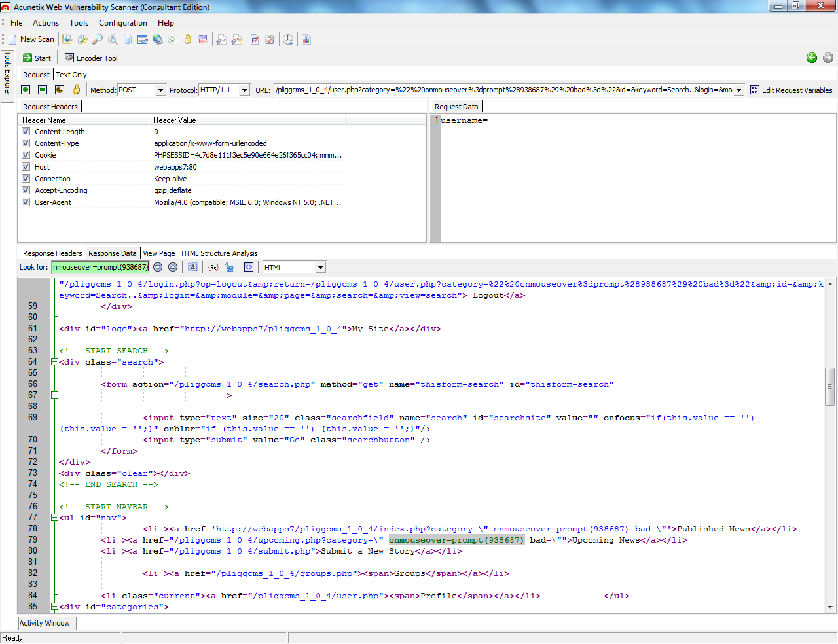
Task: Click the cookie edit icon
Action: pos(60,90)
